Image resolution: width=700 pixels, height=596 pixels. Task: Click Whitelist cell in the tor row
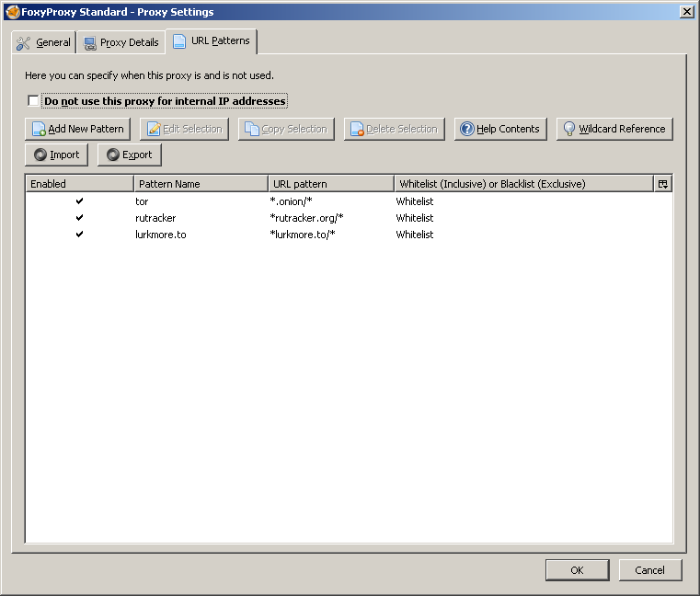pos(415,201)
